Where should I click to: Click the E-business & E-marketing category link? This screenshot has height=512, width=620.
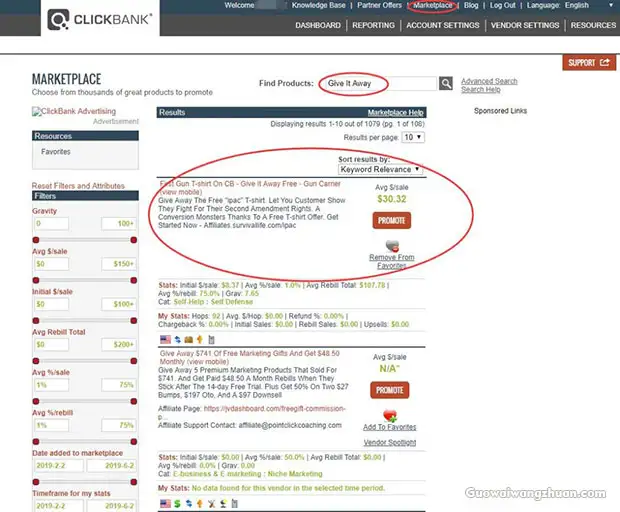coord(217,474)
